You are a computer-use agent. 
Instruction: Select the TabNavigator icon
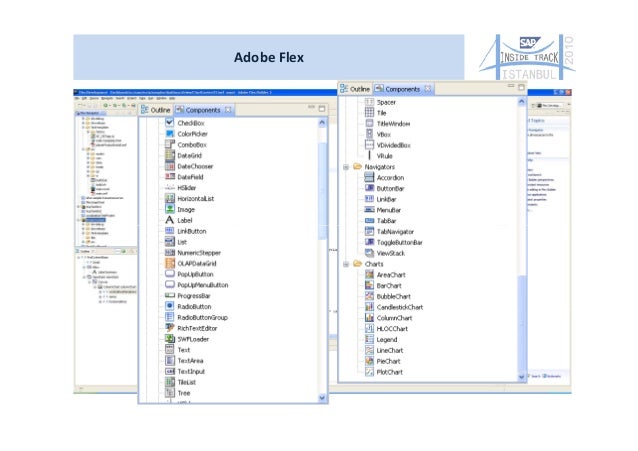click(369, 231)
